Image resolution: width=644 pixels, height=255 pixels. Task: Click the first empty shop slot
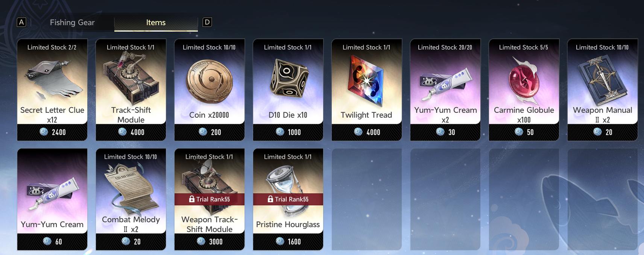(x=367, y=199)
